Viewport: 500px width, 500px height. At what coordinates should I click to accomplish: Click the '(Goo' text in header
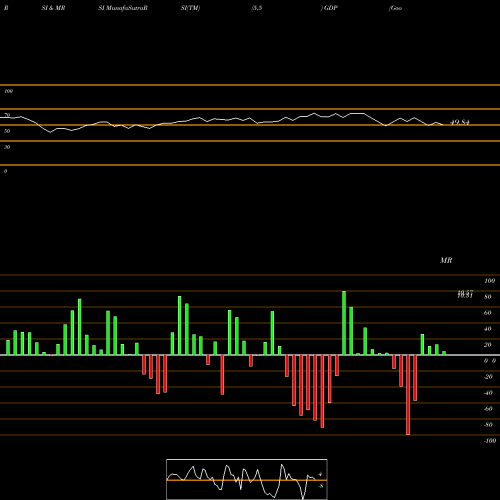tap(395, 8)
